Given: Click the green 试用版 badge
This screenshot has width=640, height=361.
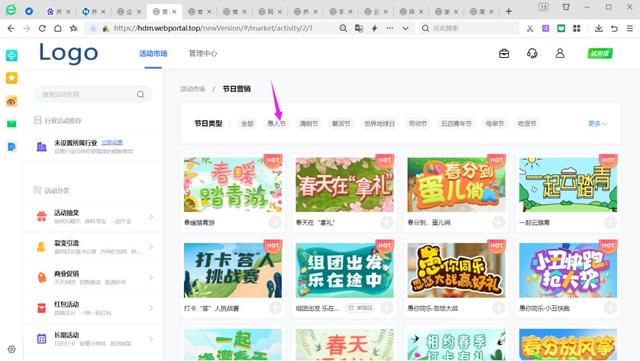Looking at the screenshot, I should coord(600,53).
